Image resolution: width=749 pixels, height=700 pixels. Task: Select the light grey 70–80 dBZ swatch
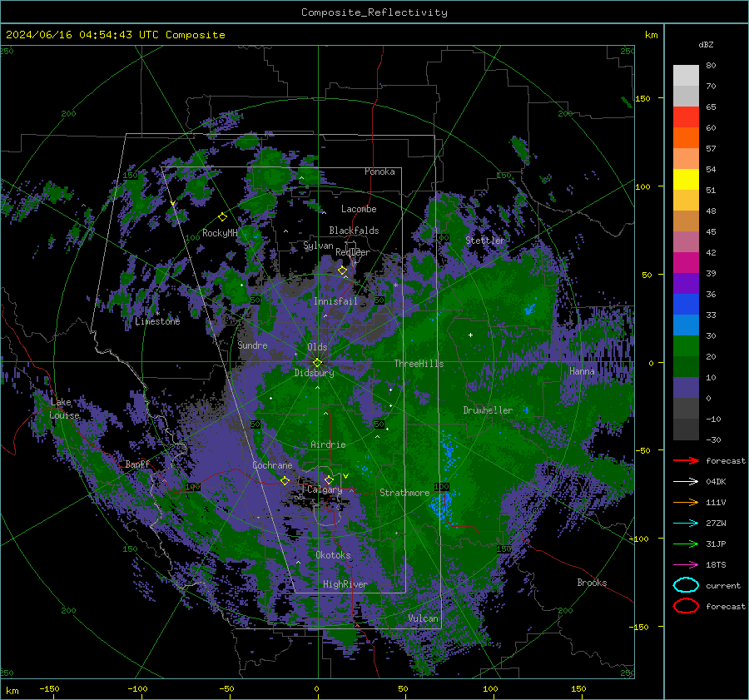686,76
